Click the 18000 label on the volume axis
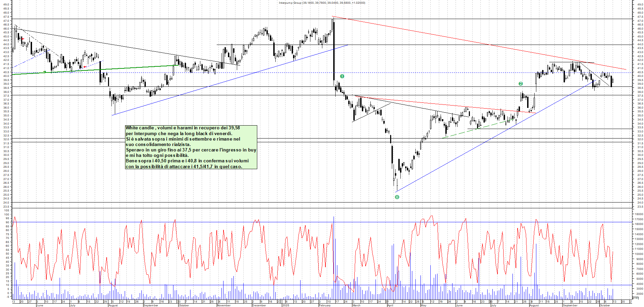 tap(639, 214)
